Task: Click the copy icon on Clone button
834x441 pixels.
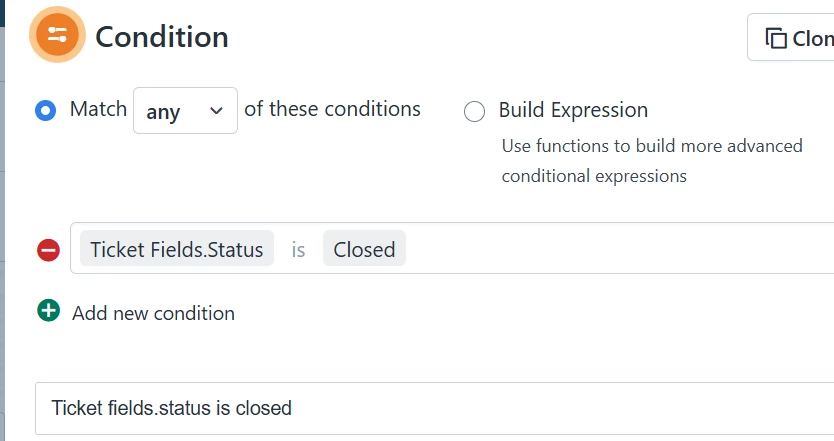Action: (776, 38)
